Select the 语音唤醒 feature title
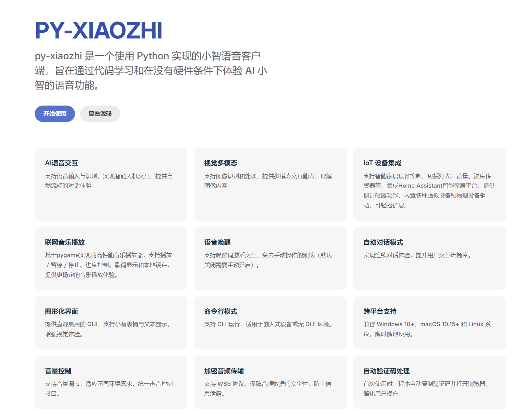The width and height of the screenshot is (532, 412). tap(217, 242)
